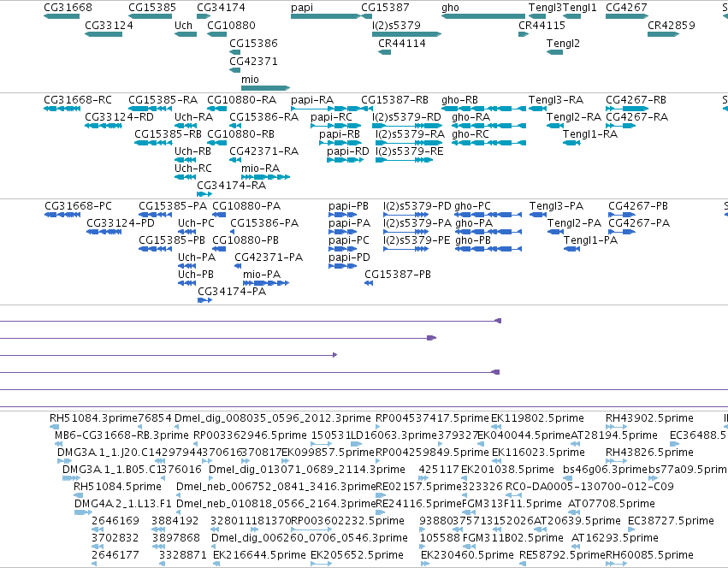Click protein l(2)s5379-PE

point(405,249)
